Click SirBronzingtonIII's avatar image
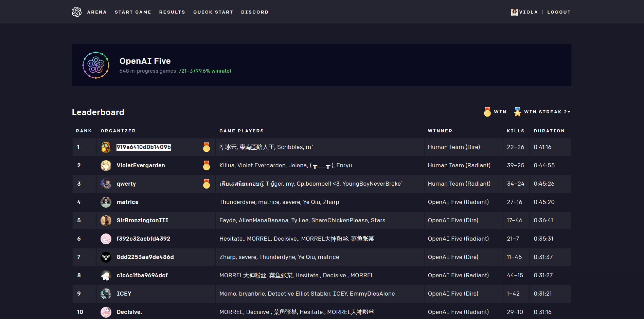This screenshot has height=319, width=644. (106, 221)
